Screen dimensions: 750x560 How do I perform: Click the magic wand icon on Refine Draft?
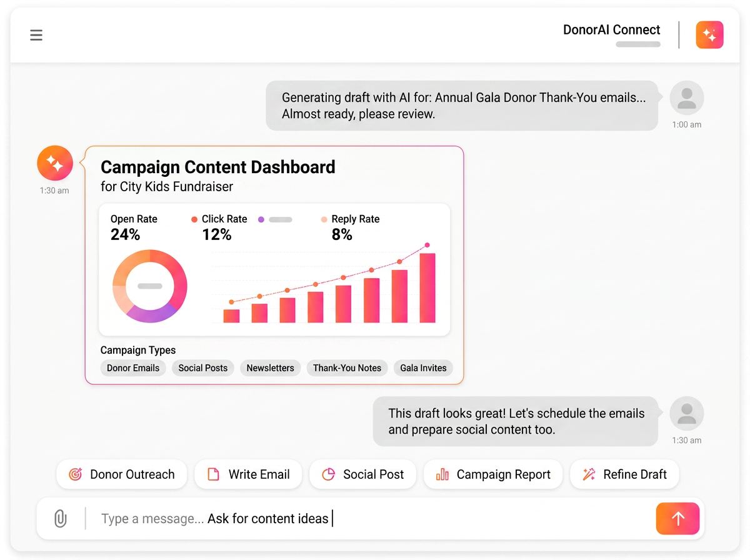[589, 474]
